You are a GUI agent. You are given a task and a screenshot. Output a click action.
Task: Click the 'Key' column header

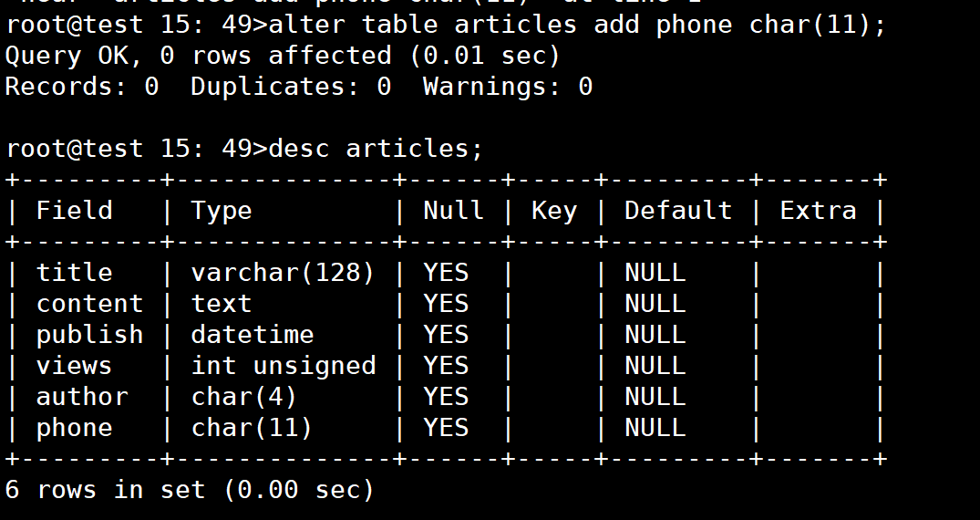(x=554, y=212)
